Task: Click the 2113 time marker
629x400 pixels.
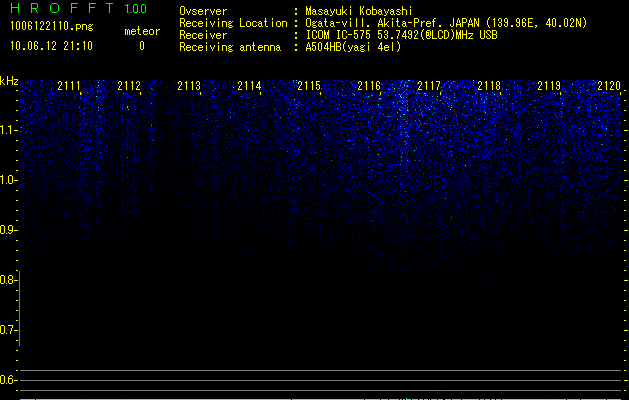Action: [189, 85]
